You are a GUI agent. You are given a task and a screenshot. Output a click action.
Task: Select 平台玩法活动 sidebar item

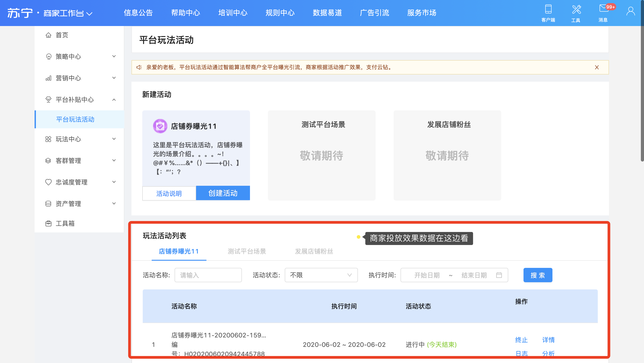point(79,119)
